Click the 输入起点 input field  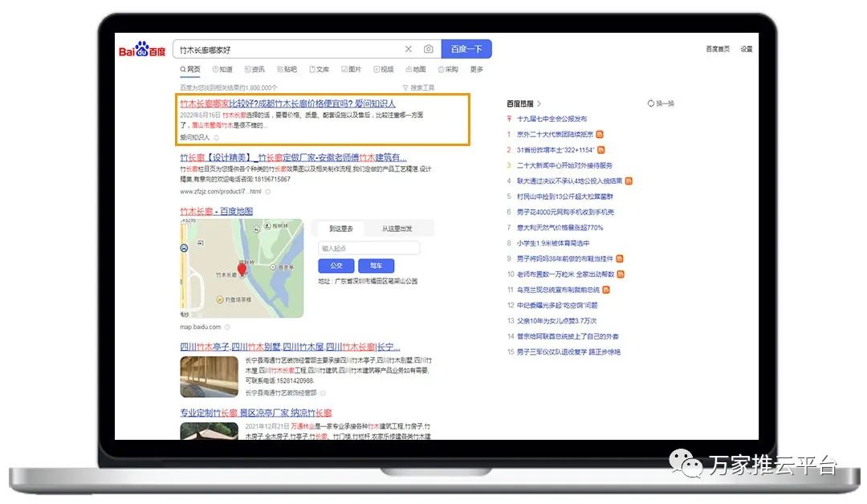(368, 248)
